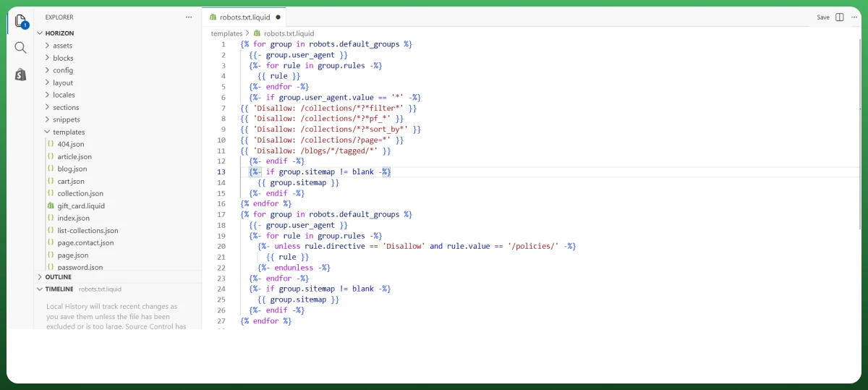The width and height of the screenshot is (868, 390).
Task: Expand the blocks folder
Action: coord(63,58)
